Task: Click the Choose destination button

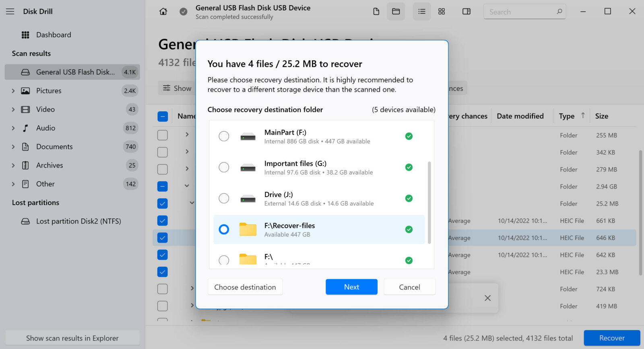Action: (x=245, y=287)
